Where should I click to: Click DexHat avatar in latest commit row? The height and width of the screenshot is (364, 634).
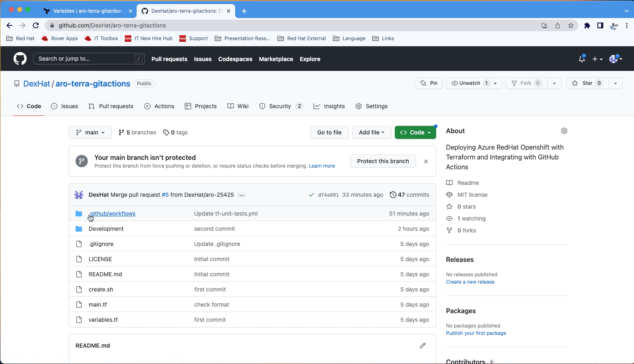[x=79, y=195]
